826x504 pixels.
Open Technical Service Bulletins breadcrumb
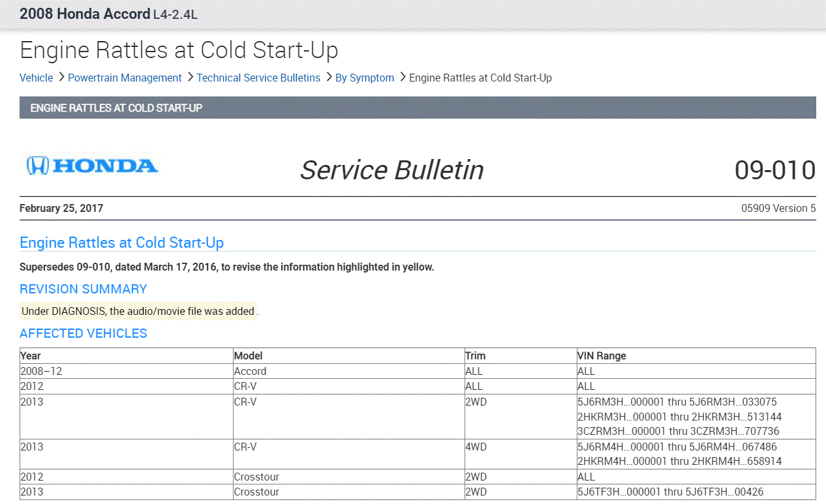coord(258,78)
